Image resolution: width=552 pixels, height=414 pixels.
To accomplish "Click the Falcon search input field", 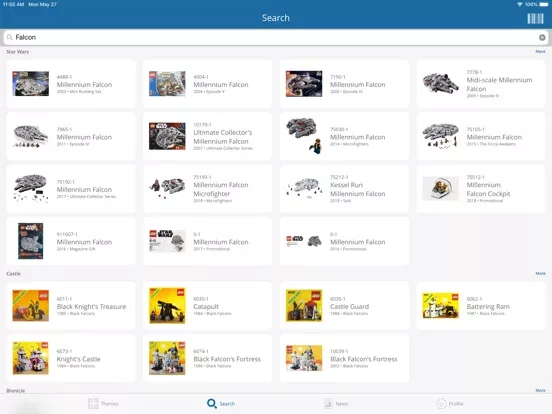I will click(276, 37).
